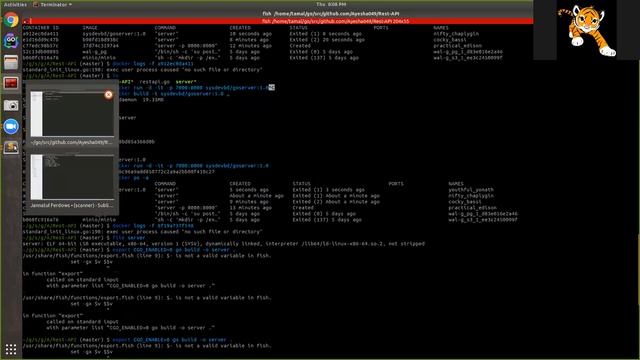The height and width of the screenshot is (360, 640).
Task: Select the Jannatul Ferdows scanner Sublime preview
Action: [x=72, y=177]
